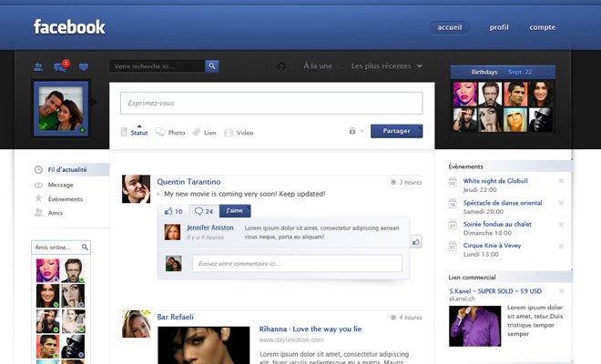This screenshot has width=601, height=364.
Task: Go to accueil in top navigation
Action: tap(450, 27)
